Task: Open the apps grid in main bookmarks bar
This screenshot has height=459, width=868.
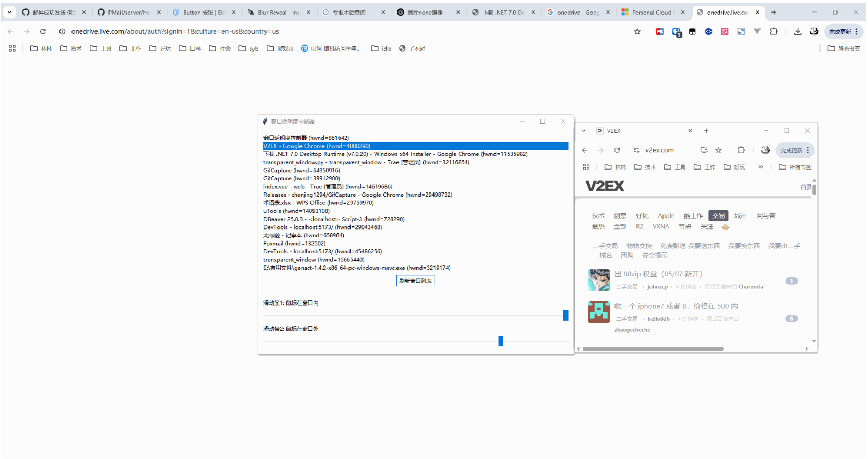Action: pos(13,49)
